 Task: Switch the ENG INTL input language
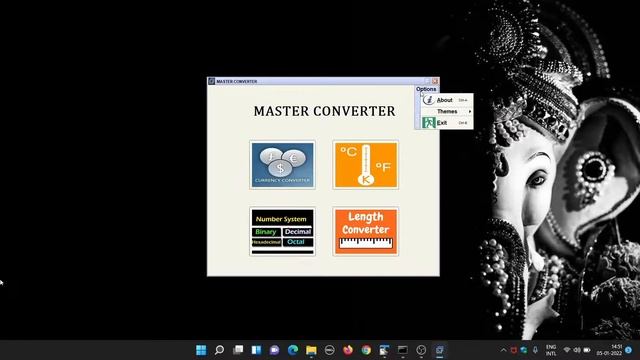point(551,350)
